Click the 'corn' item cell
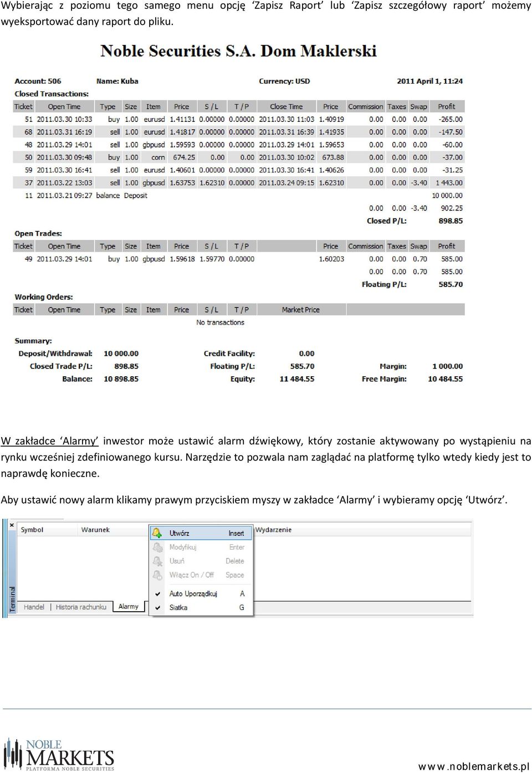532x773 pixels. coord(158,157)
